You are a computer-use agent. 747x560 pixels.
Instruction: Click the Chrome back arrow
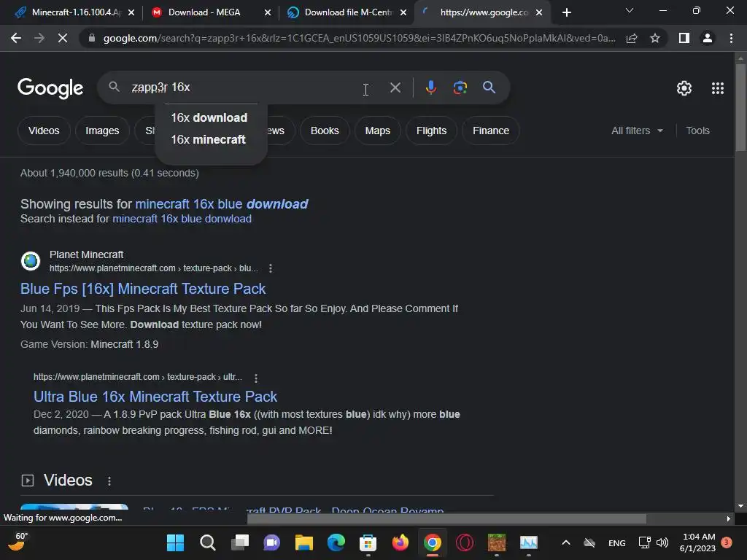pyautogui.click(x=16, y=38)
